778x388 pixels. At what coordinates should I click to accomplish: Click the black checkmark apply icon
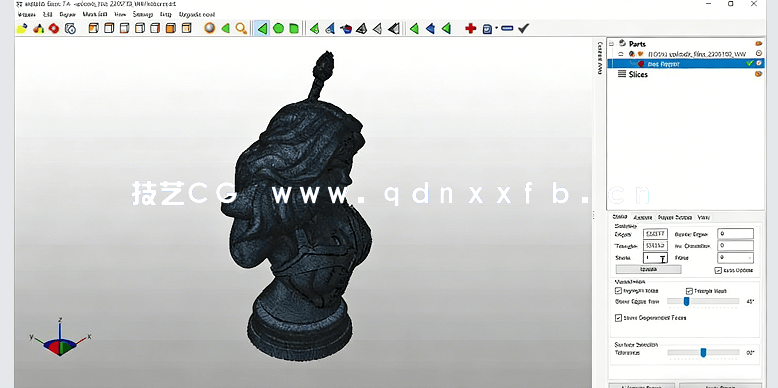coord(523,28)
